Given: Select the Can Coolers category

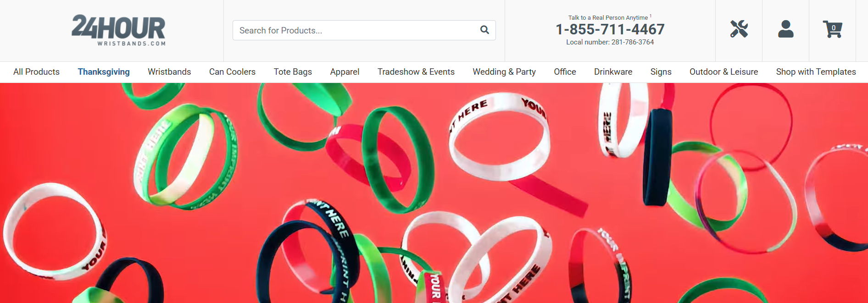Looking at the screenshot, I should click(232, 72).
